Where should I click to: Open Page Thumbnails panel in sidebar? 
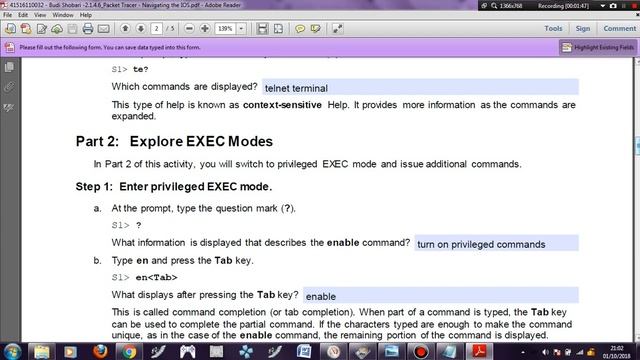click(9, 67)
